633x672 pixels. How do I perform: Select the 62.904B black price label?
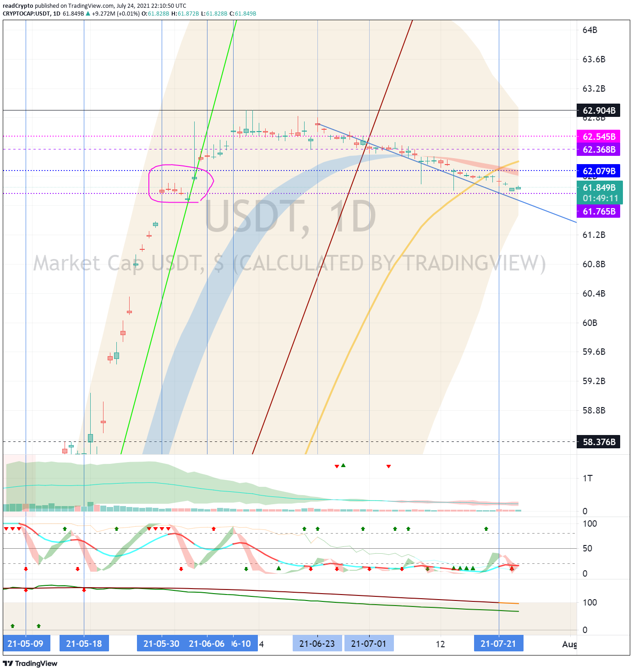[x=598, y=110]
